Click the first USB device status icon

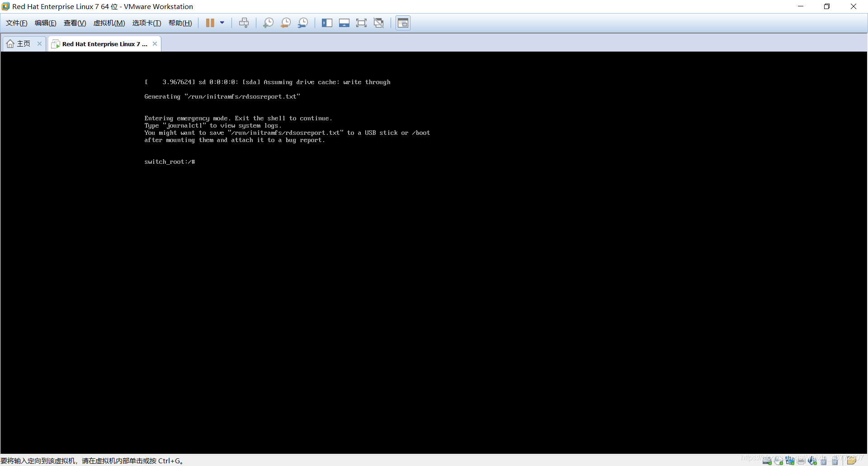(x=824, y=461)
